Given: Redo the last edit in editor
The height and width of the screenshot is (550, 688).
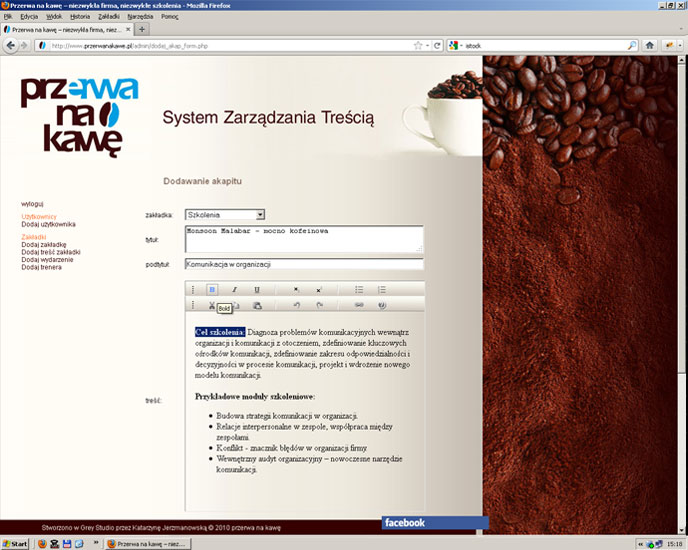Looking at the screenshot, I should click(x=319, y=305).
